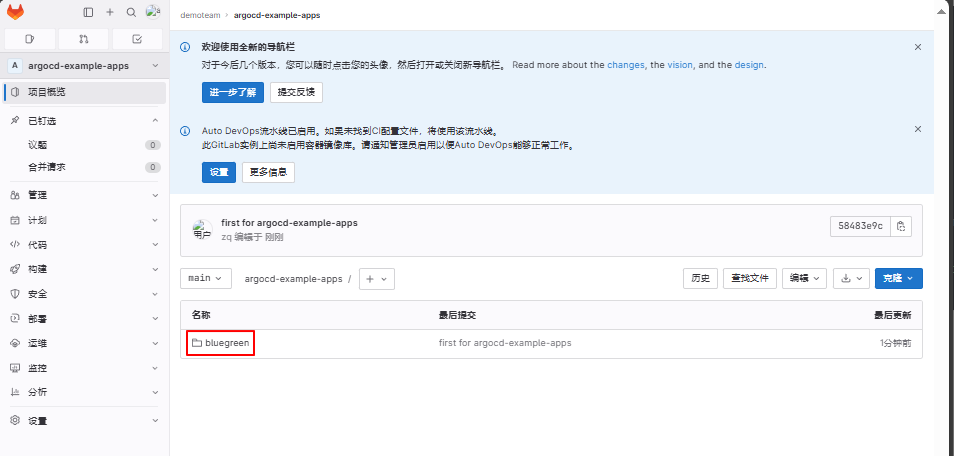Click the Auto DevOps 设置 button
Image resolution: width=954 pixels, height=456 pixels.
(x=219, y=172)
